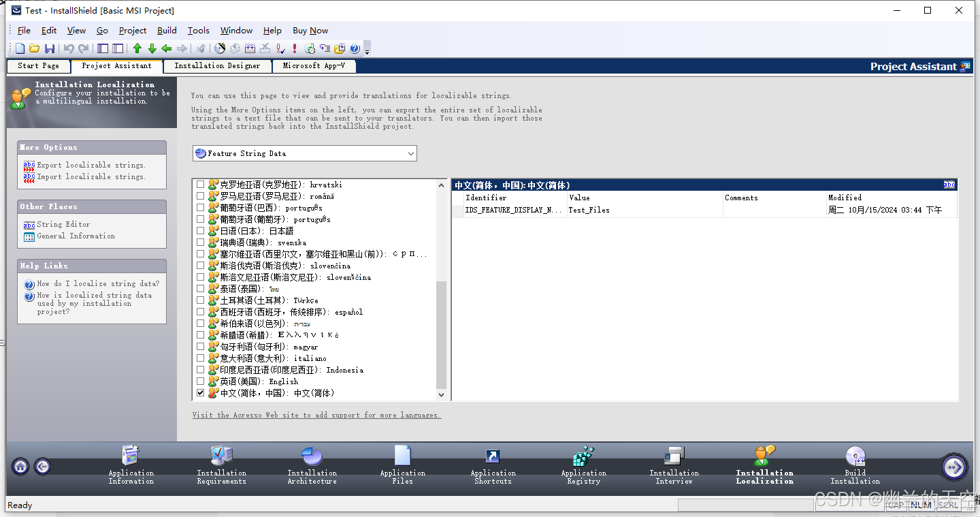
Task: Enable the 匈牙利语 magyar checkbox
Action: tap(201, 347)
